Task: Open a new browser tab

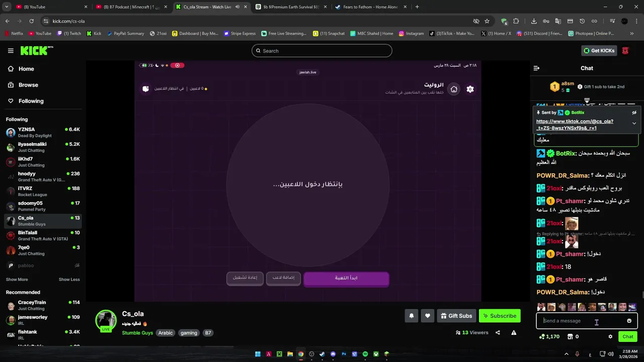Action: pos(417,7)
